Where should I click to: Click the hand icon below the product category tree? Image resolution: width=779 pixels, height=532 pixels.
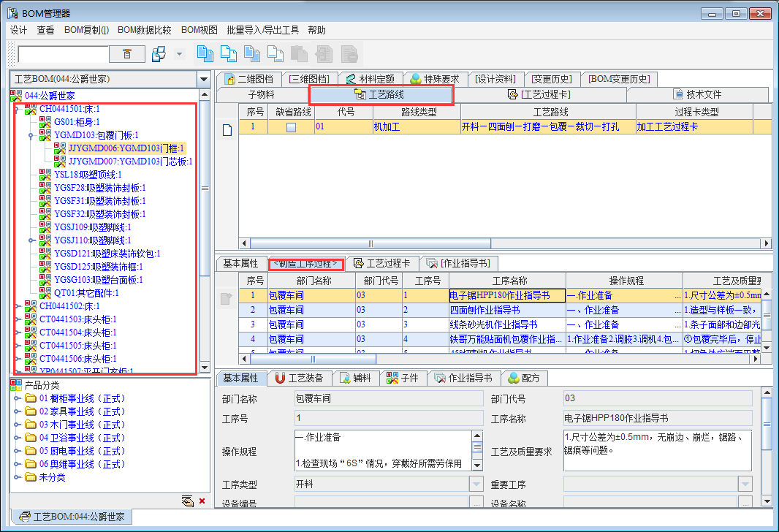(188, 501)
